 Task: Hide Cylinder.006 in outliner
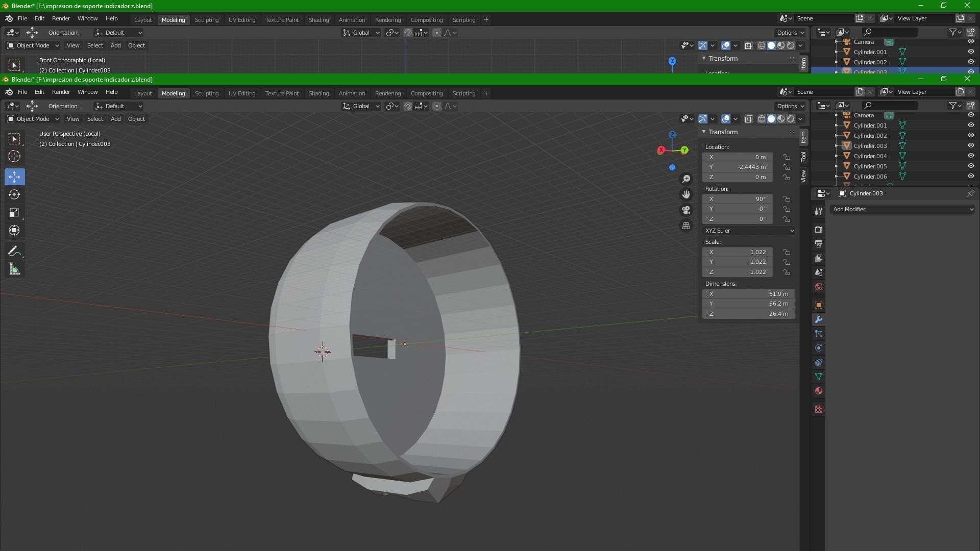tap(971, 176)
